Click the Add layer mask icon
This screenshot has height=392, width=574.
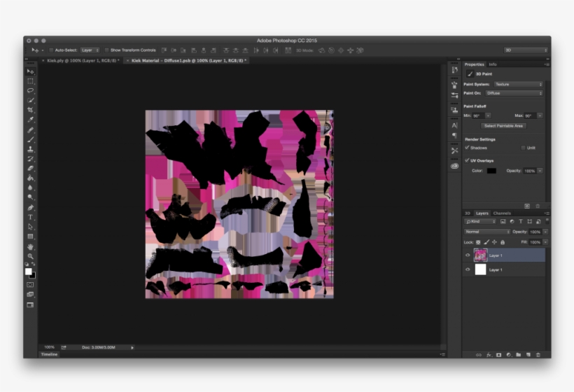(498, 355)
